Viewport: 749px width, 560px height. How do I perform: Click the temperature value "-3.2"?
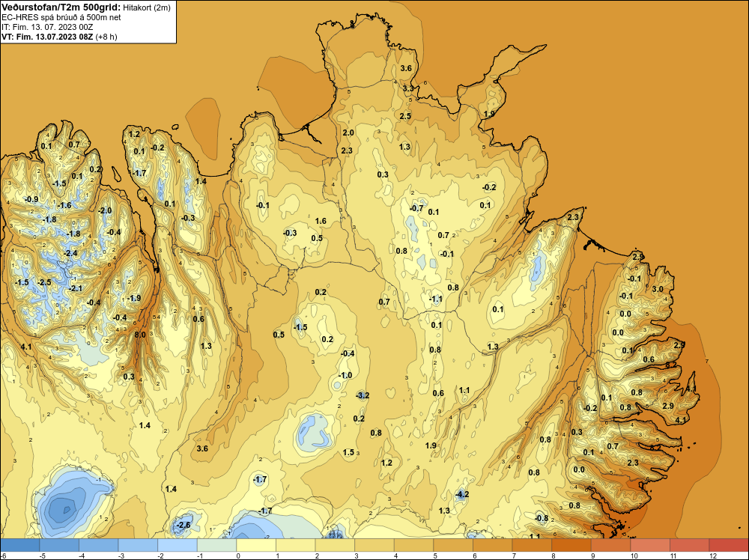pos(363,395)
